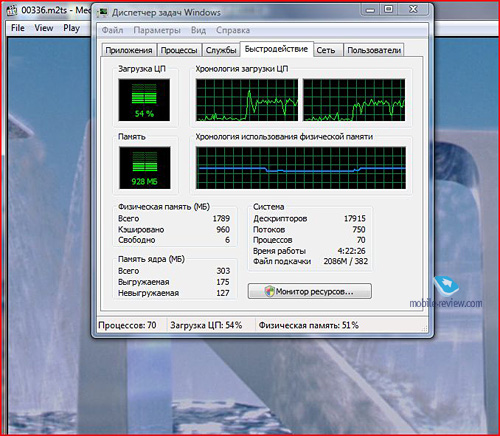This screenshot has width=500, height=436.
Task: Open the File menu in the media player
Action: click(x=18, y=28)
